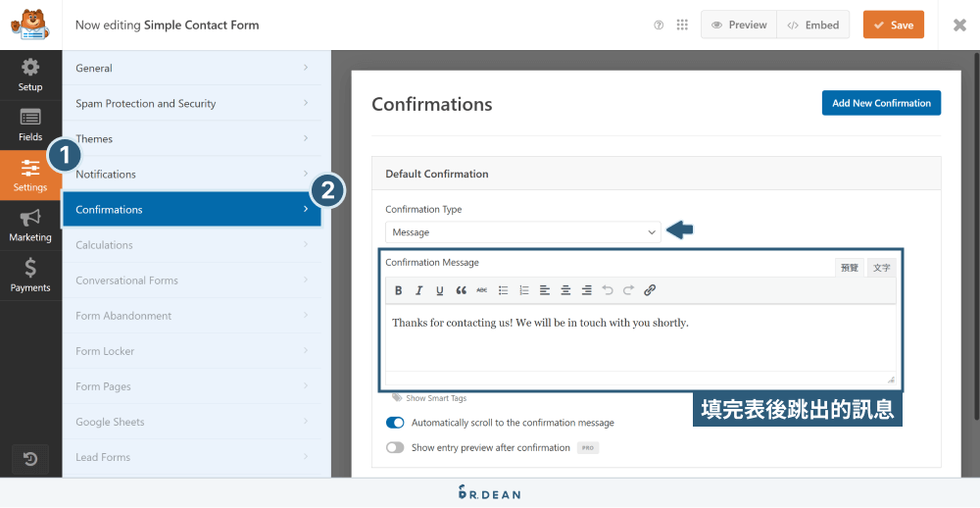The width and height of the screenshot is (980, 508).
Task: Select the Confirmations settings section
Action: click(192, 210)
